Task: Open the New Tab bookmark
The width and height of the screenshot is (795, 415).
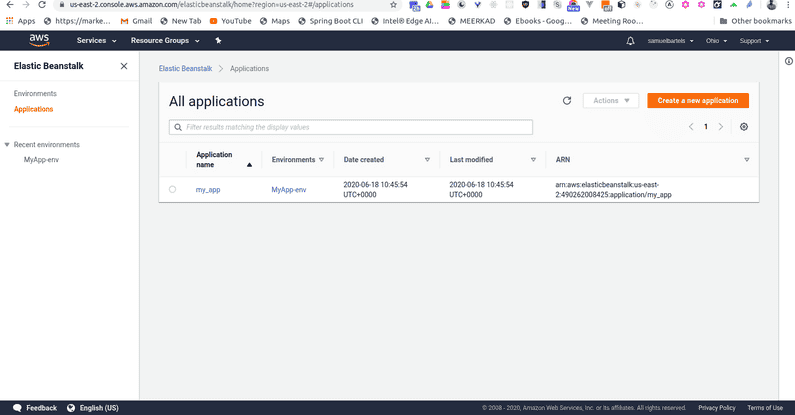Action: point(180,21)
